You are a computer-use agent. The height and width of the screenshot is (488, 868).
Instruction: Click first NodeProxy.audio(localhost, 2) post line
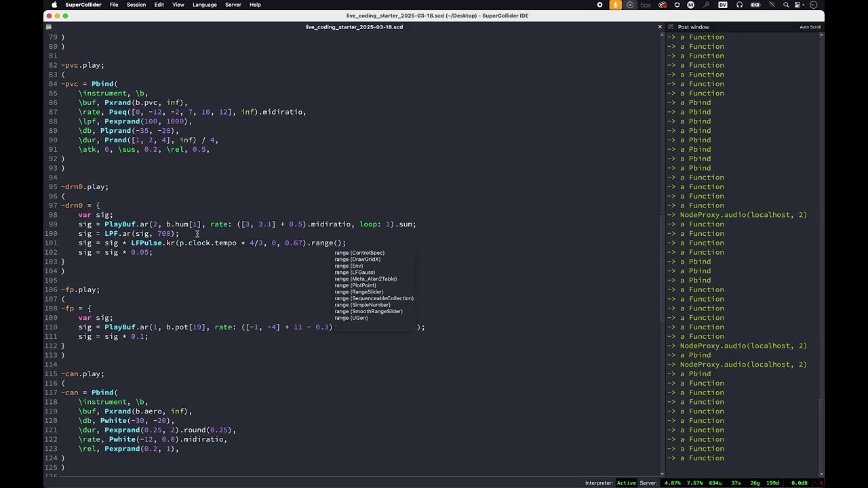pyautogui.click(x=743, y=215)
